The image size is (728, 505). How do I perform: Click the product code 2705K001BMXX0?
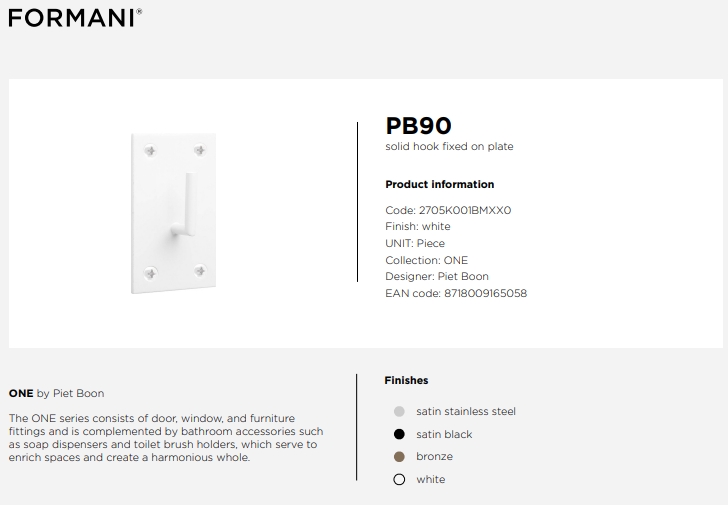coord(465,210)
